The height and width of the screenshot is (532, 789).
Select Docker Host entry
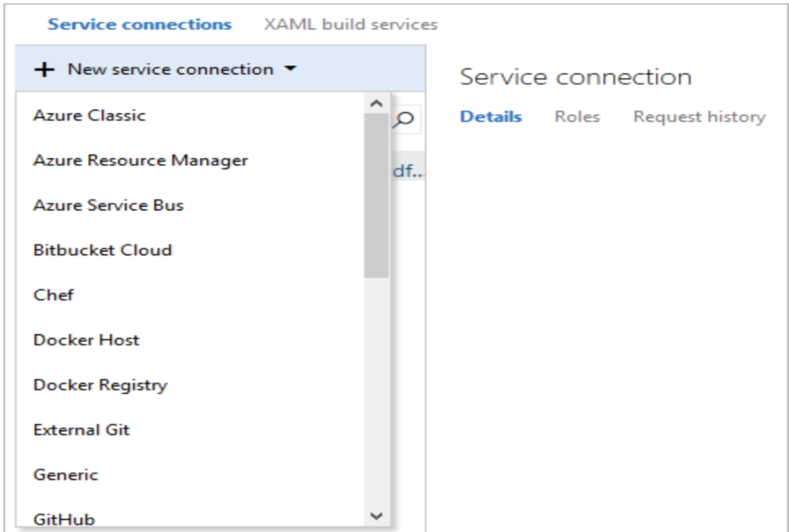click(x=190, y=340)
